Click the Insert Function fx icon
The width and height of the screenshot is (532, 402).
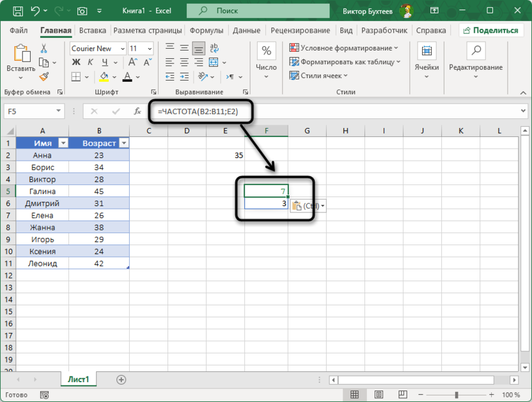(x=137, y=111)
